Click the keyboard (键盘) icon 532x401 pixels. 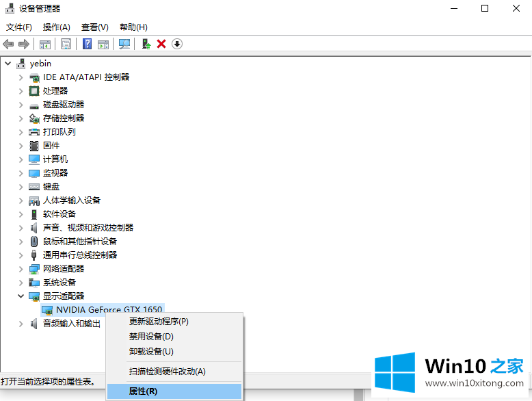coord(34,187)
